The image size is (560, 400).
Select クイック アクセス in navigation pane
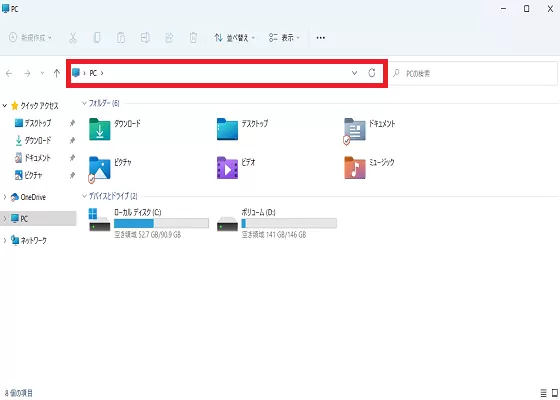click(x=35, y=106)
